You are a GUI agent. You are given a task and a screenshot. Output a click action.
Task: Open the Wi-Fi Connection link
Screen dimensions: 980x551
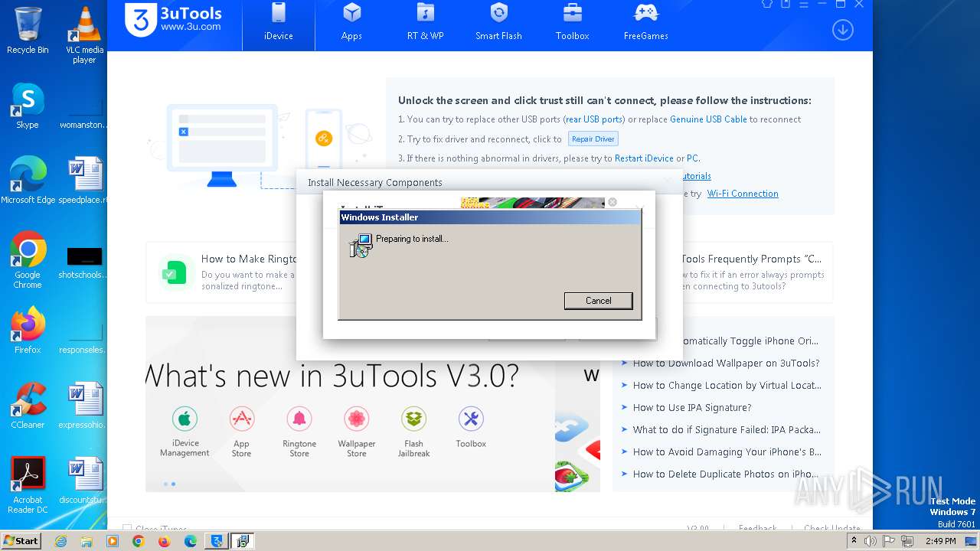point(743,194)
